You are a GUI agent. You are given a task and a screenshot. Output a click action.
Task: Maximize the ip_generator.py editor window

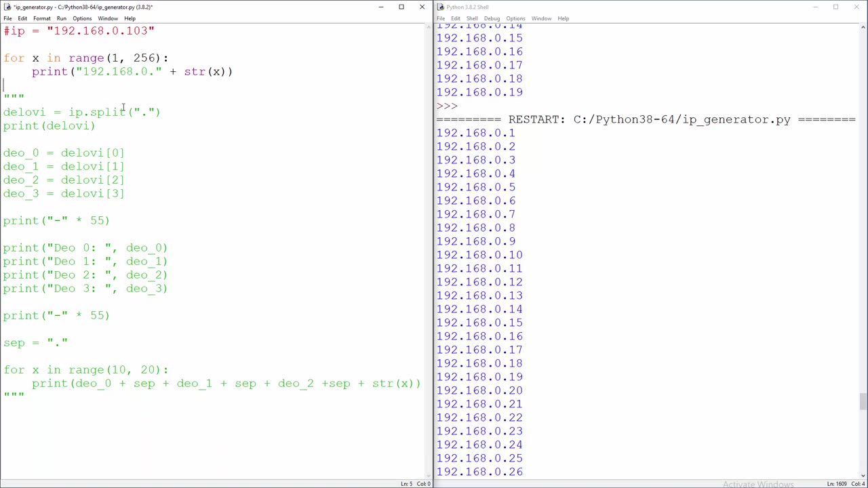pos(401,7)
